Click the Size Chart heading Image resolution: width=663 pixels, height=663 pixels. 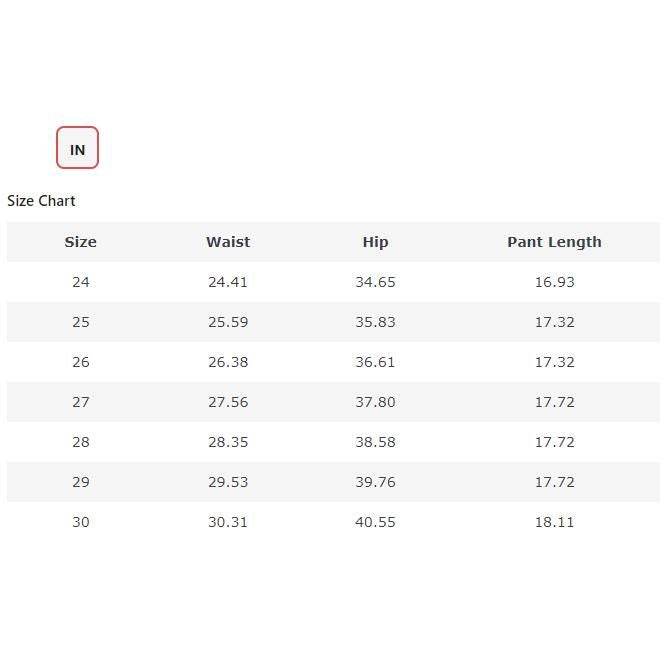click(41, 201)
